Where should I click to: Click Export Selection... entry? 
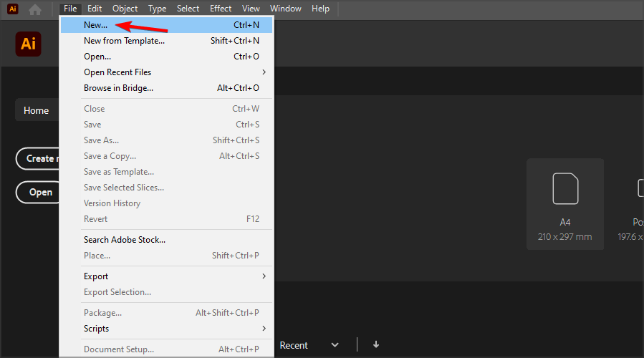pos(166,292)
